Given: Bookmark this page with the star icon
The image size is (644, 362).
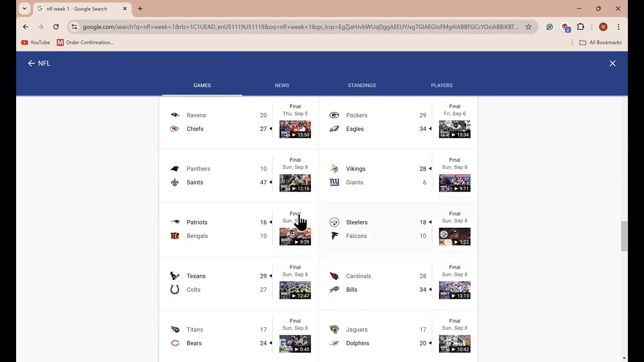Looking at the screenshot, I should click(x=528, y=27).
